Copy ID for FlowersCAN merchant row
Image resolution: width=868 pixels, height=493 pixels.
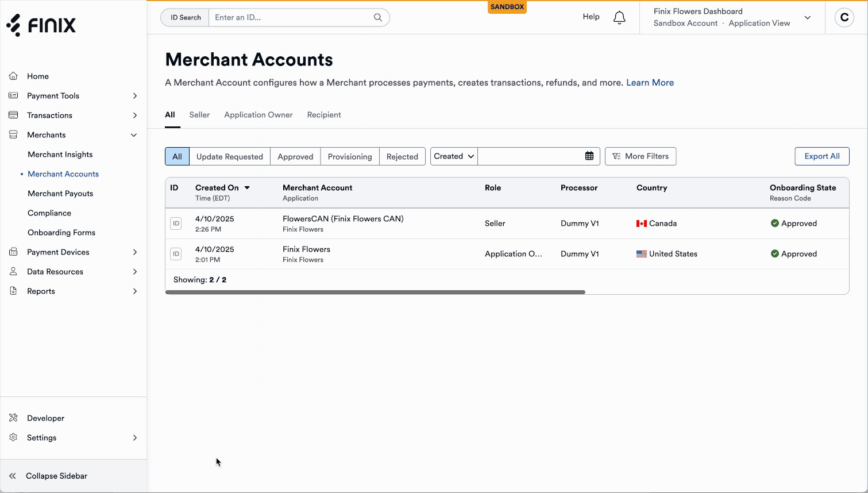[176, 224]
